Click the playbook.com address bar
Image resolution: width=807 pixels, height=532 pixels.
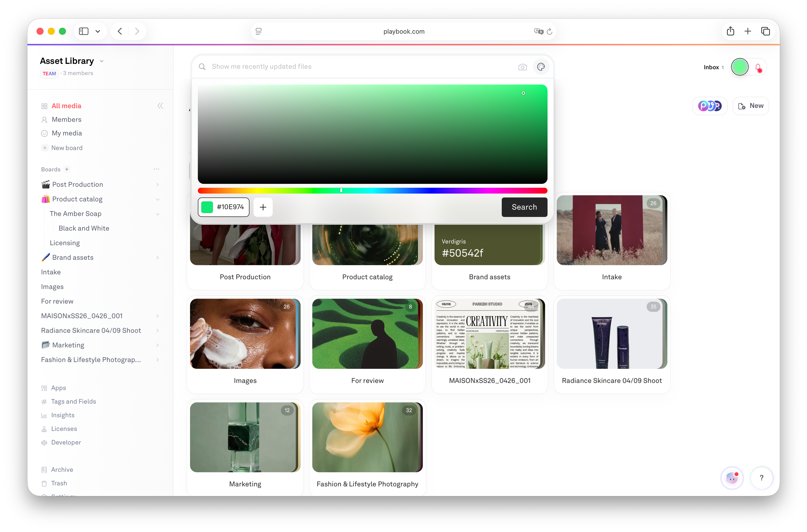pos(403,32)
